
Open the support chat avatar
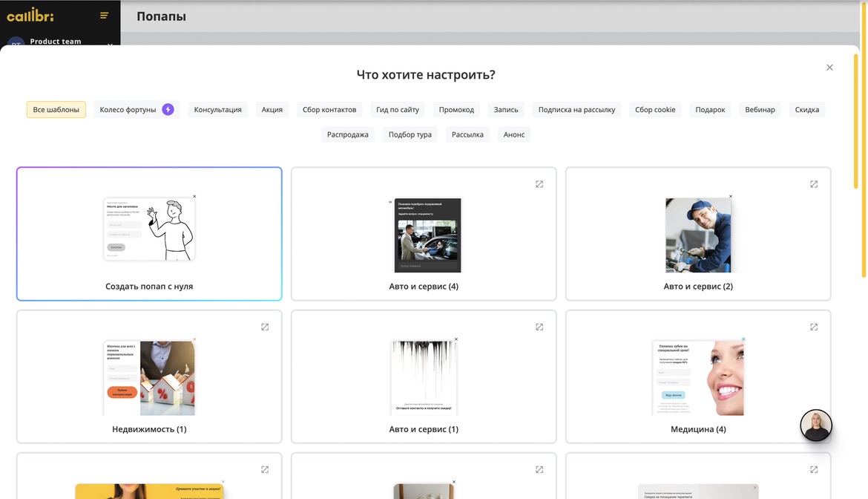(x=816, y=425)
